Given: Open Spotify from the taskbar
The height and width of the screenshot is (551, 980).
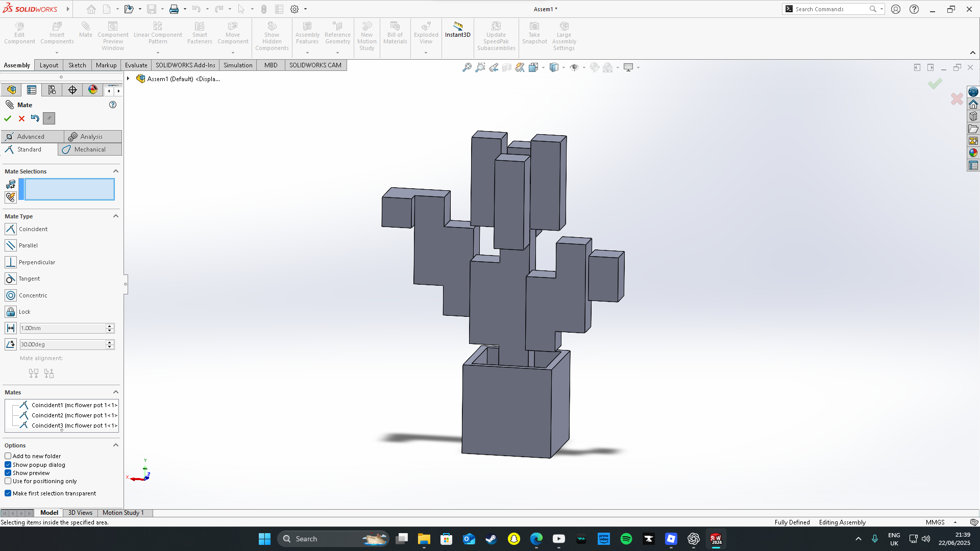Looking at the screenshot, I should click(626, 539).
